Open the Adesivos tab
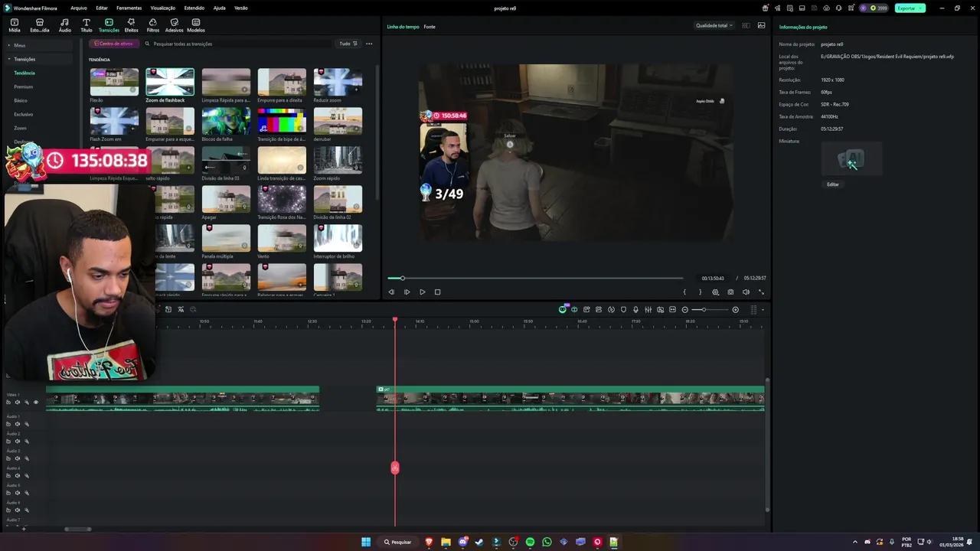 pos(174,25)
